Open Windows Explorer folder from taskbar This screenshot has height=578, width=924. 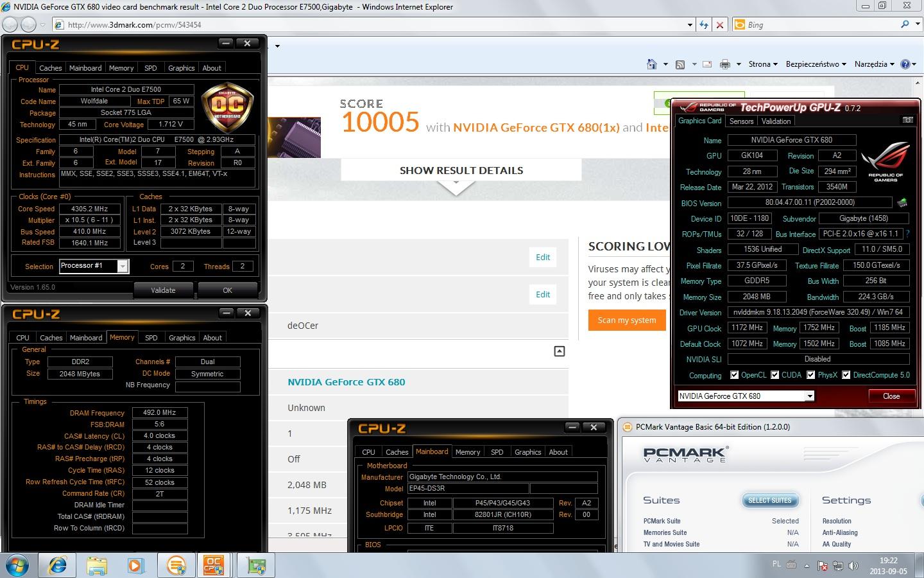coord(97,565)
